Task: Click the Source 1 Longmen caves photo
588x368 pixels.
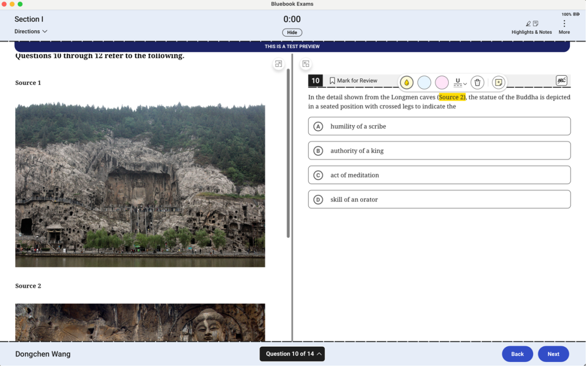Action: [140, 185]
